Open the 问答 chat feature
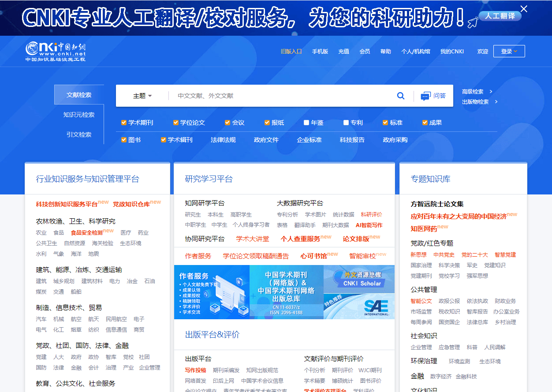552x392 pixels. 433,95
